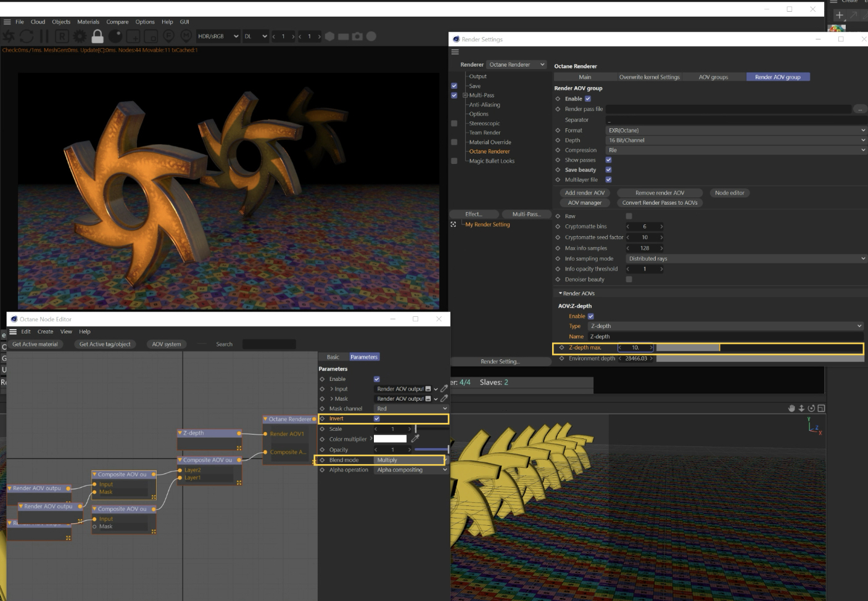Open the Alpha operation dropdown
This screenshot has height=601, width=868.
coord(411,470)
